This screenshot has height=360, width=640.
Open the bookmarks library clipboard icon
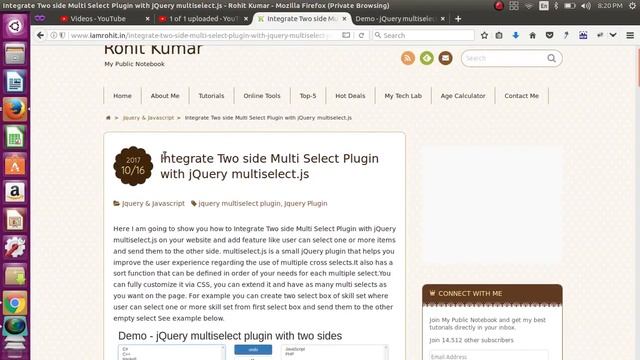499,35
